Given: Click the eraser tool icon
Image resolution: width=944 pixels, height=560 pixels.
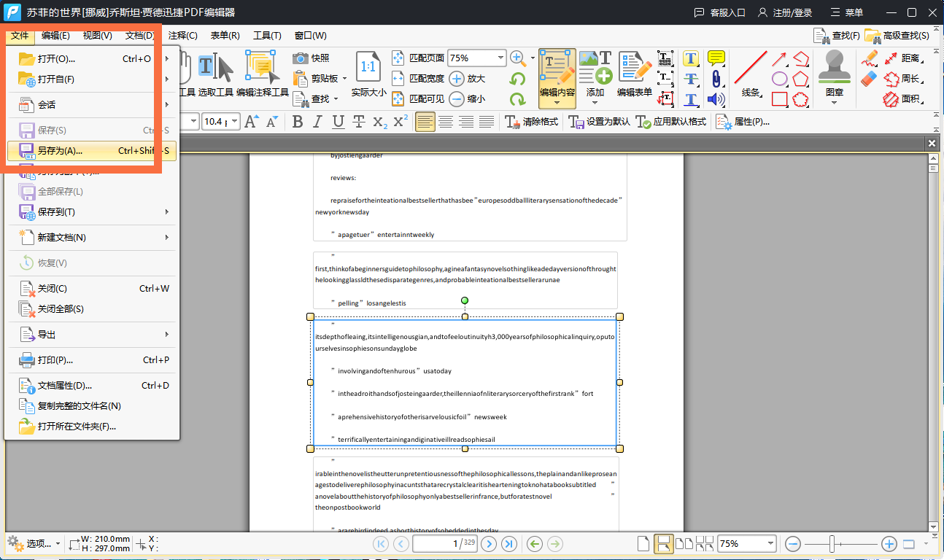Looking at the screenshot, I should pyautogui.click(x=870, y=79).
